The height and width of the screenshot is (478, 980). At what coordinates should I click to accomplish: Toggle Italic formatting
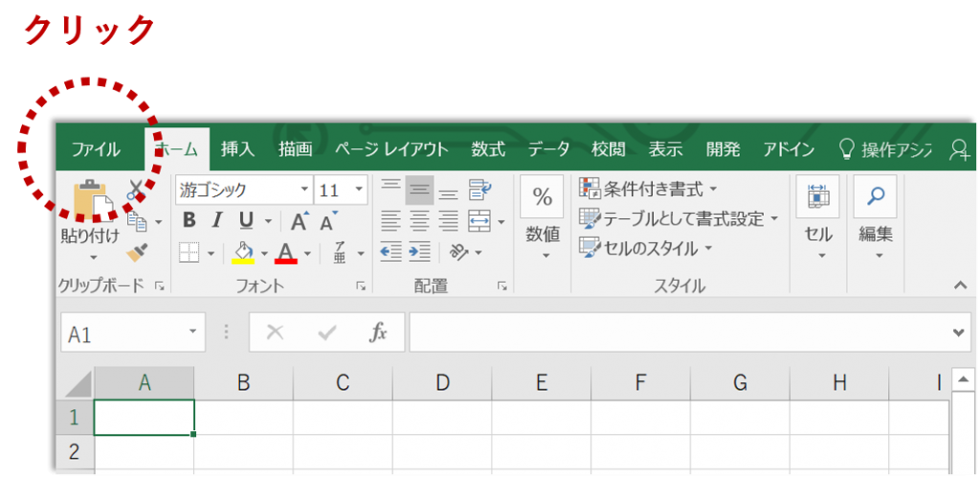pos(216,221)
